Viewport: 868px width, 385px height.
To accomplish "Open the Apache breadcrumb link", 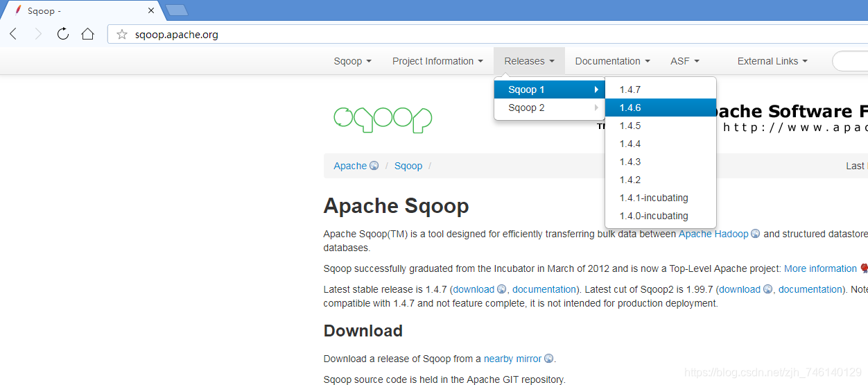I will tap(350, 166).
